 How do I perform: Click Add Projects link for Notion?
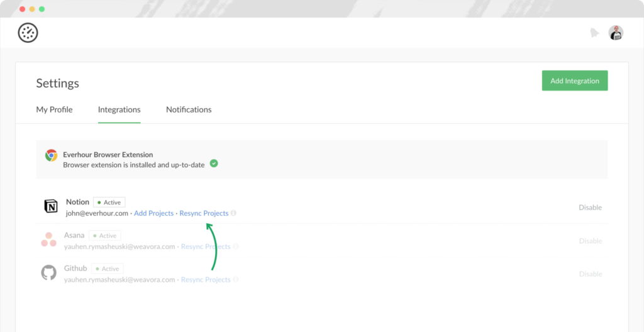click(153, 213)
